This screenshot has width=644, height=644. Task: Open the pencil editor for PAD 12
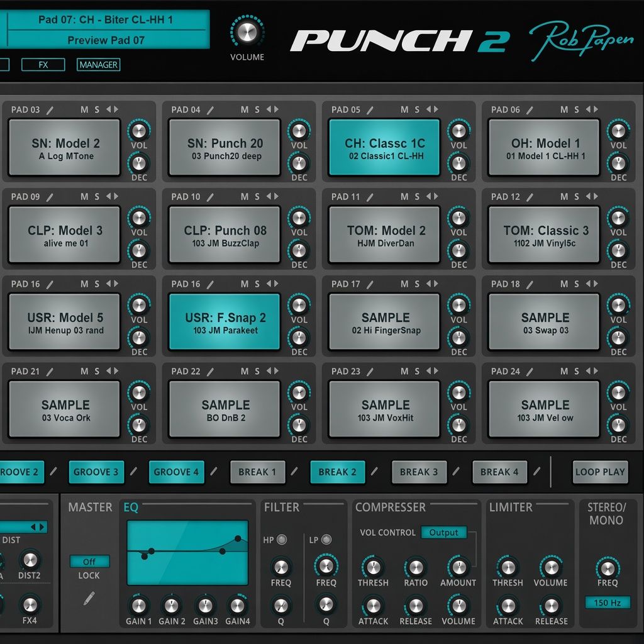pos(530,197)
